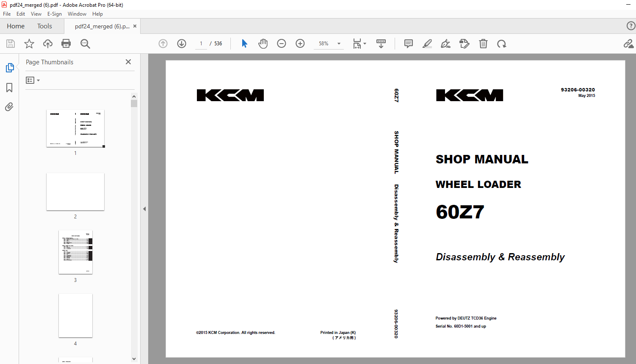Screen dimensions: 636x364
Task: Collapse the navigation pane arrow
Action: click(x=144, y=209)
